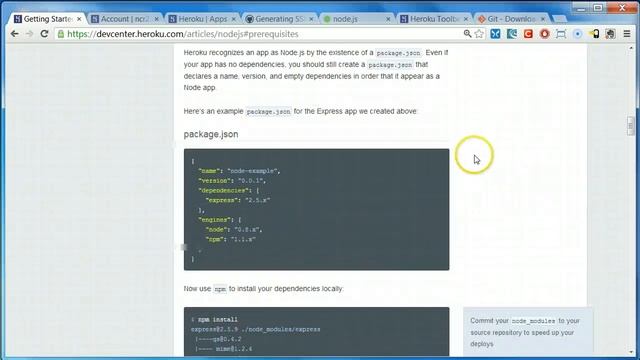Go back to the previous page

coord(15,34)
